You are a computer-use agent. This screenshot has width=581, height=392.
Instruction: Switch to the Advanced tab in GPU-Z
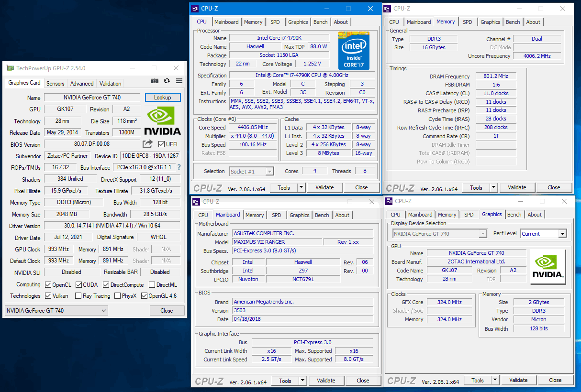[82, 84]
